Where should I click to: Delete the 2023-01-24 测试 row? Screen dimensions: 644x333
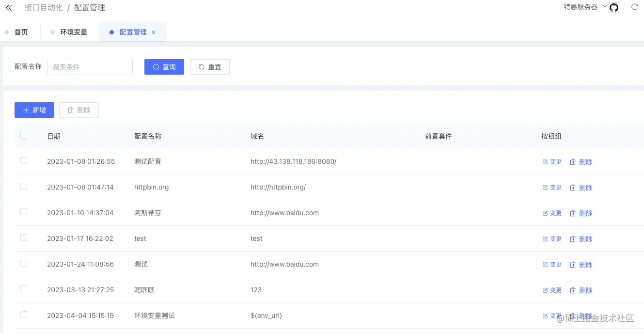(x=581, y=265)
